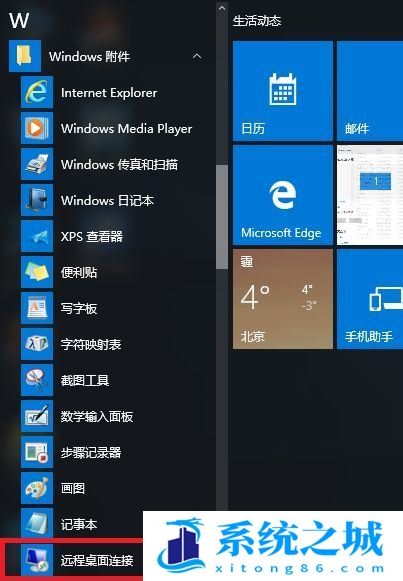Open Windows 日记本 icon
This screenshot has height=581, width=403.
point(37,200)
